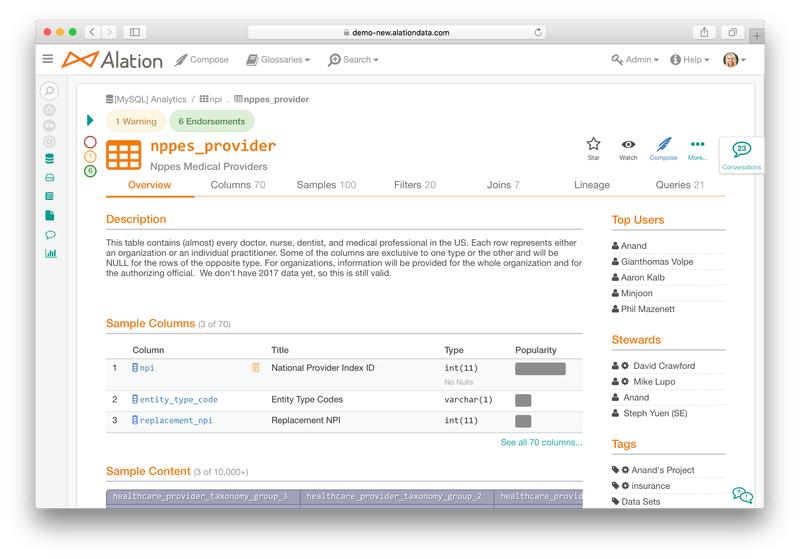Go back in Safari
This screenshot has width=800, height=559.
(x=92, y=32)
